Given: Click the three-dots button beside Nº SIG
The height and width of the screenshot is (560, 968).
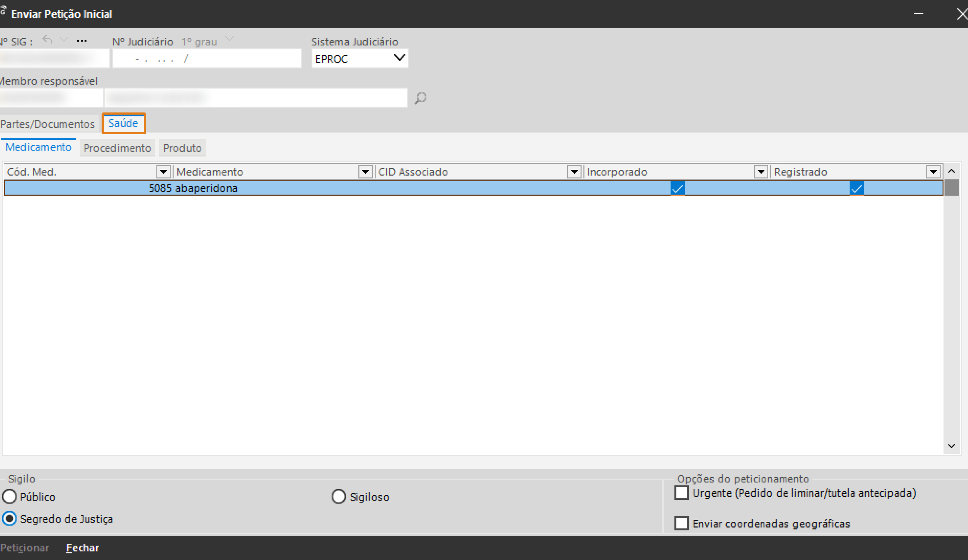Looking at the screenshot, I should tap(82, 41).
